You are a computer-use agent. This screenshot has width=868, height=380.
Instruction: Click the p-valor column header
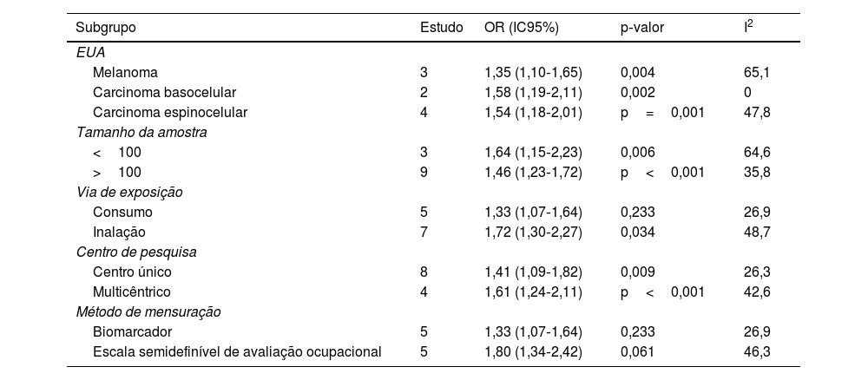click(x=642, y=28)
